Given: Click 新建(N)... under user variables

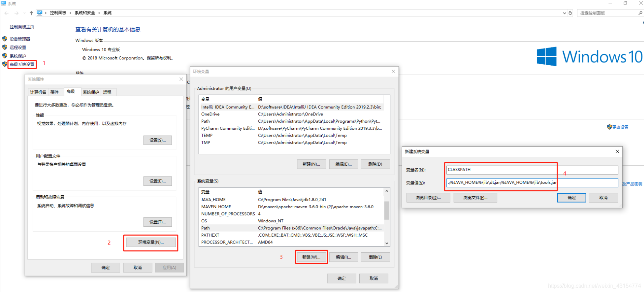Looking at the screenshot, I should (x=311, y=164).
